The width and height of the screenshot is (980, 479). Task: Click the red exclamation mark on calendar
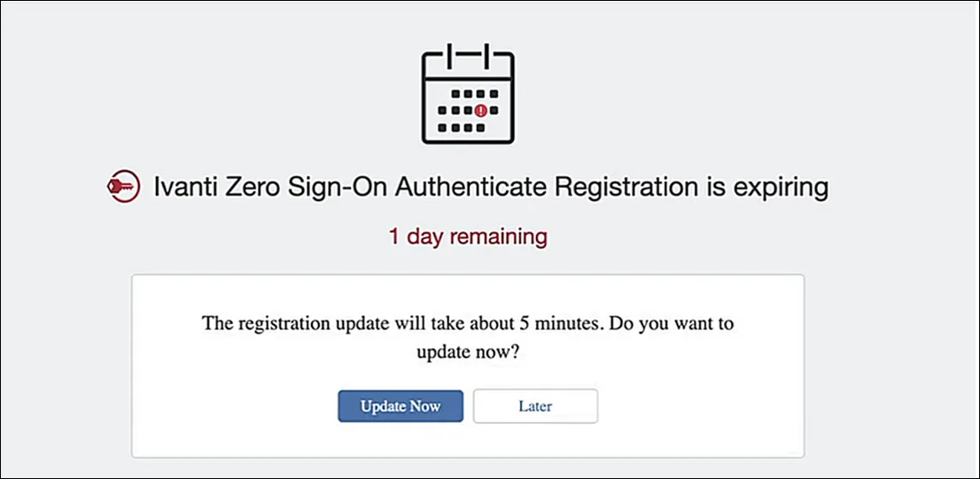coord(480,111)
